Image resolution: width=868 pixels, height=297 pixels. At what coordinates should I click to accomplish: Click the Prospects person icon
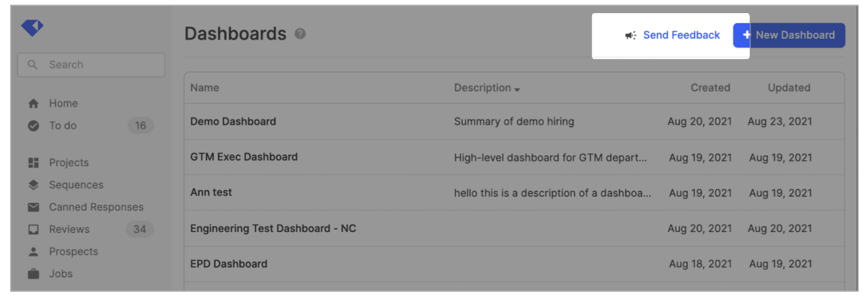pos(33,252)
